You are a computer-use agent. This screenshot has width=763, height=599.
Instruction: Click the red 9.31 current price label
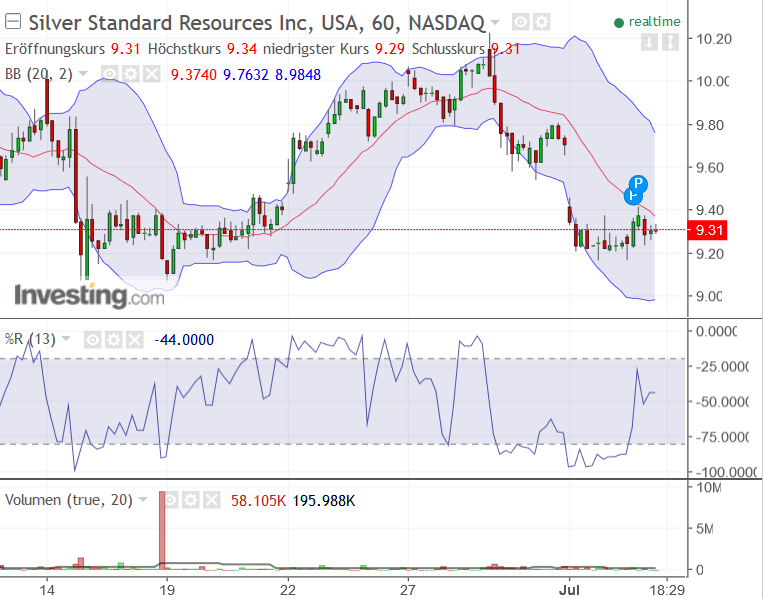point(708,230)
